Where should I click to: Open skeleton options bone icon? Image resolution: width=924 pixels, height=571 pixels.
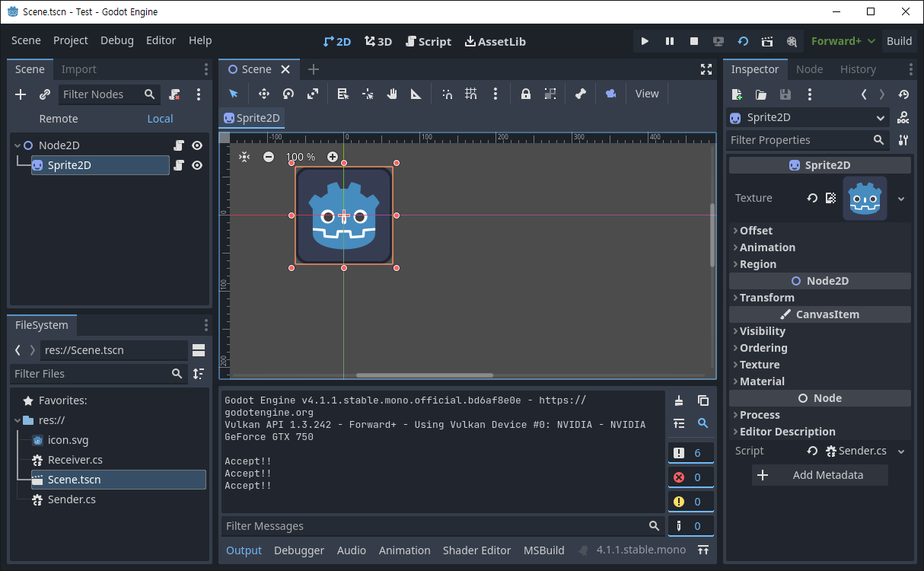click(581, 94)
